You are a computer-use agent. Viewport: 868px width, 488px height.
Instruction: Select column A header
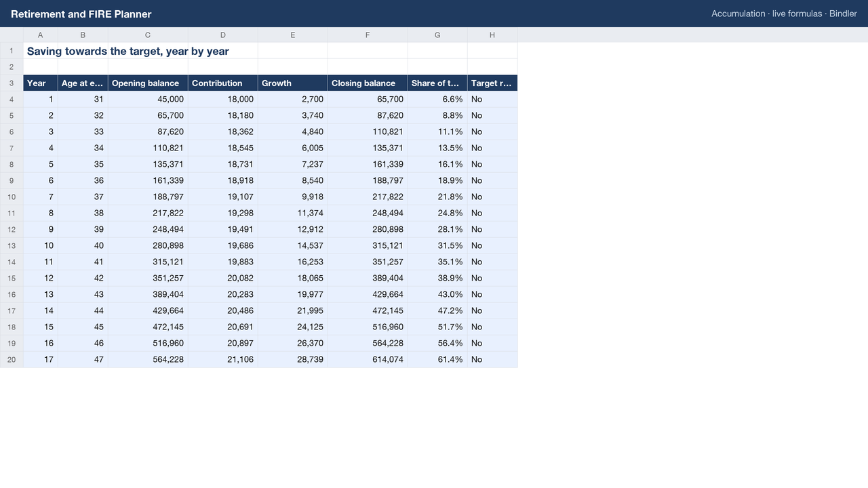point(40,35)
